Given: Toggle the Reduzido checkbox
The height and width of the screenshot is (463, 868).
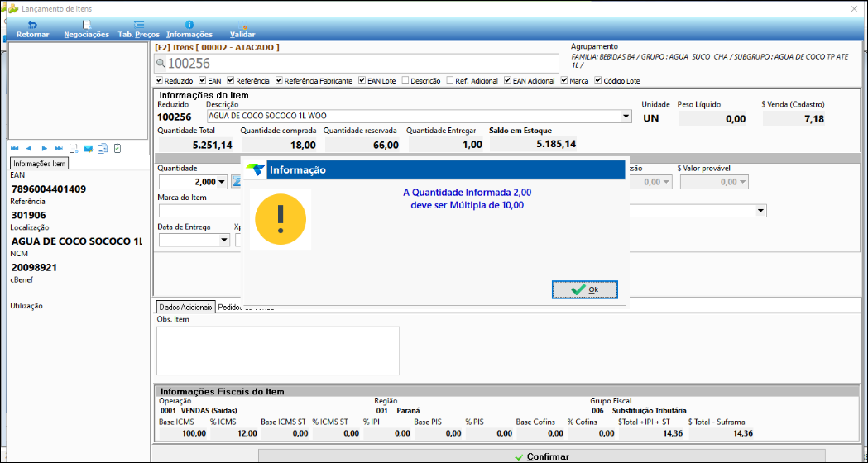Looking at the screenshot, I should (x=160, y=80).
